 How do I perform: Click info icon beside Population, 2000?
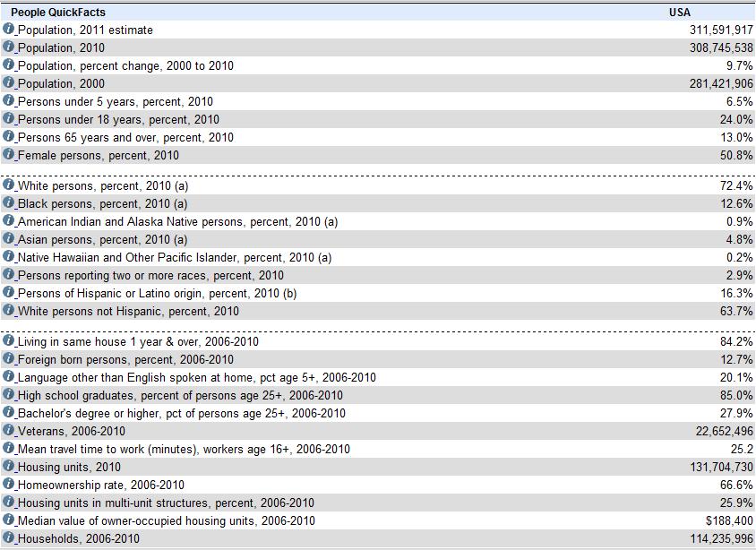8,82
